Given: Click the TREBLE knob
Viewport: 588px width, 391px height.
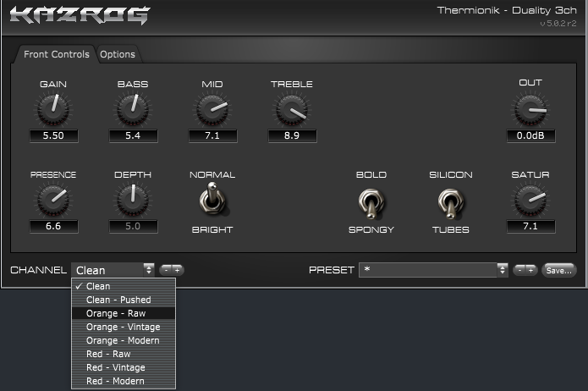Looking at the screenshot, I should (x=292, y=109).
